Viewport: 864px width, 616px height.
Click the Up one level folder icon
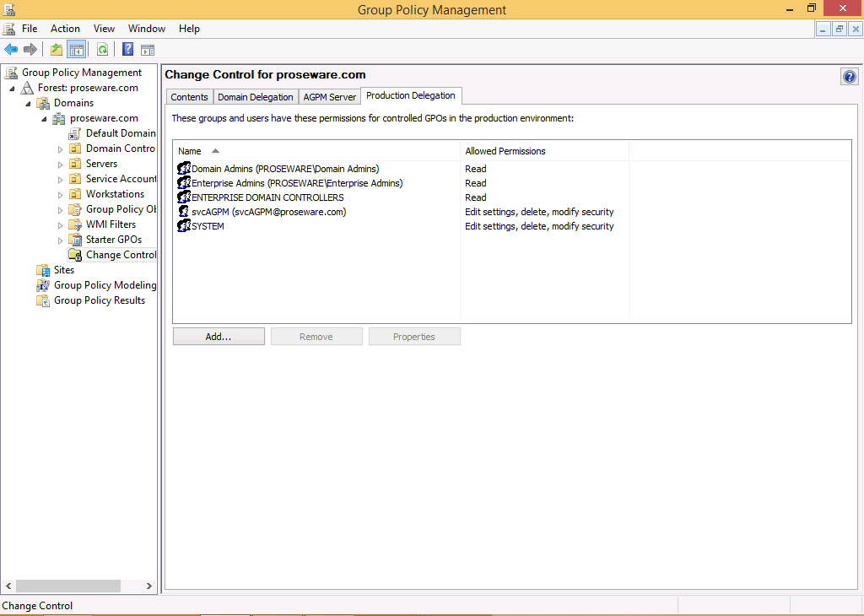(57, 50)
